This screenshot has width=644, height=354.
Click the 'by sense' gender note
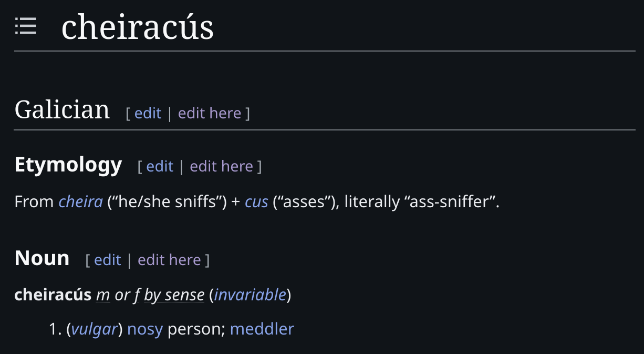pos(174,295)
